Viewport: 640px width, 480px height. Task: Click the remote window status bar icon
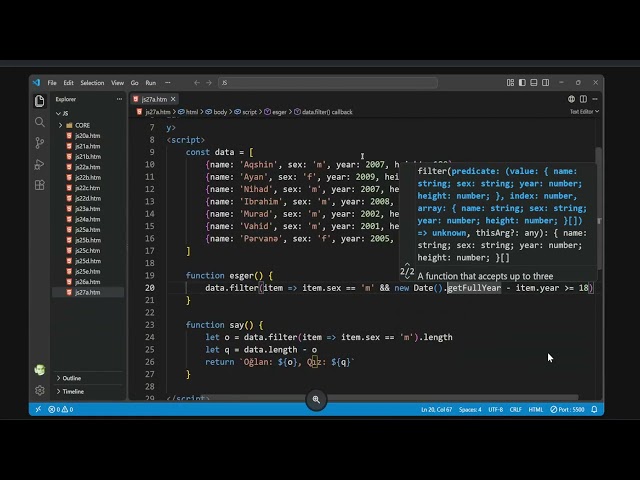tap(38, 409)
